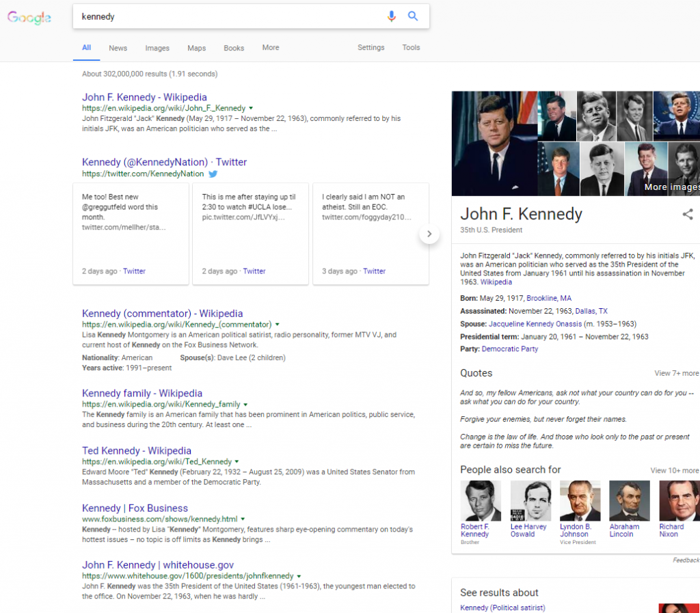Open Richard Nixon thumbnail photo
Image resolution: width=700 pixels, height=613 pixels.
click(679, 500)
